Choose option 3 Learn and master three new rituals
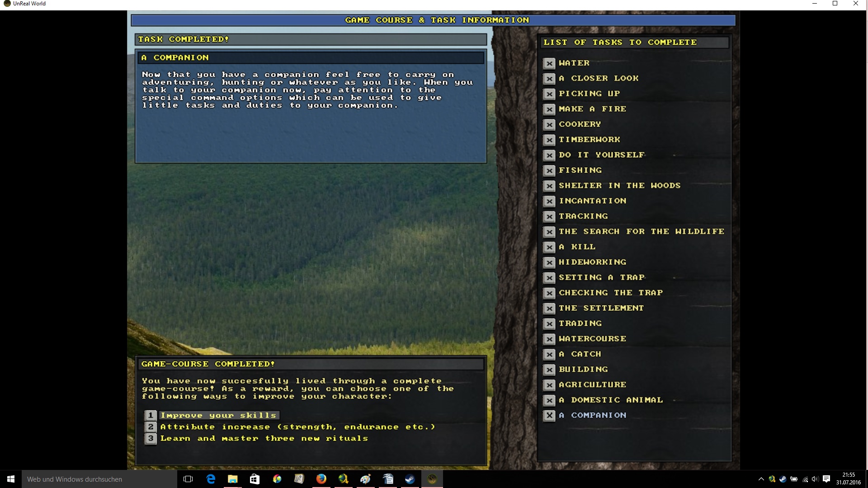868x488 pixels. click(264, 438)
